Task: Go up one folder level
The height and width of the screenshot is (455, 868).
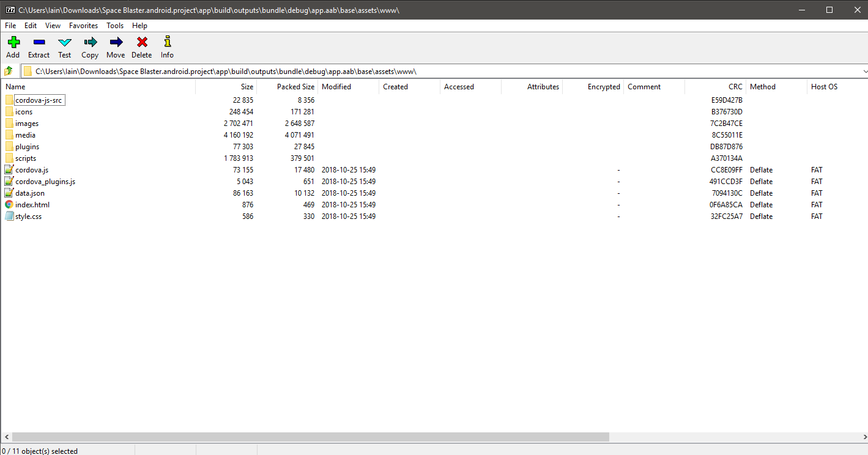Action: click(9, 72)
